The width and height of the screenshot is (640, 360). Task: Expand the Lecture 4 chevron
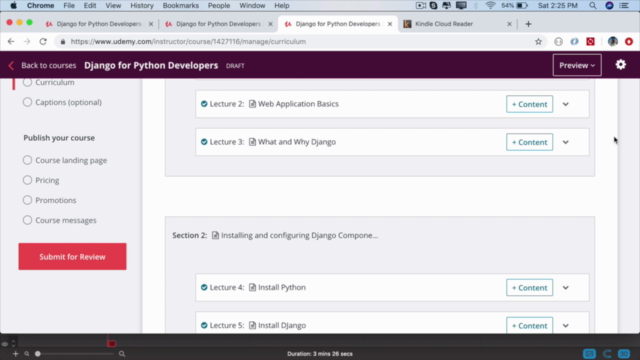tap(565, 288)
